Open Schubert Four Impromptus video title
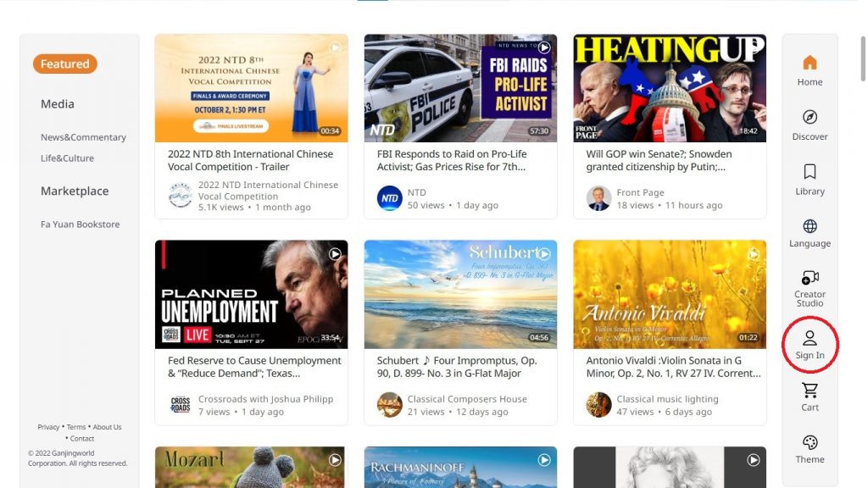This screenshot has height=488, width=868. (x=457, y=367)
